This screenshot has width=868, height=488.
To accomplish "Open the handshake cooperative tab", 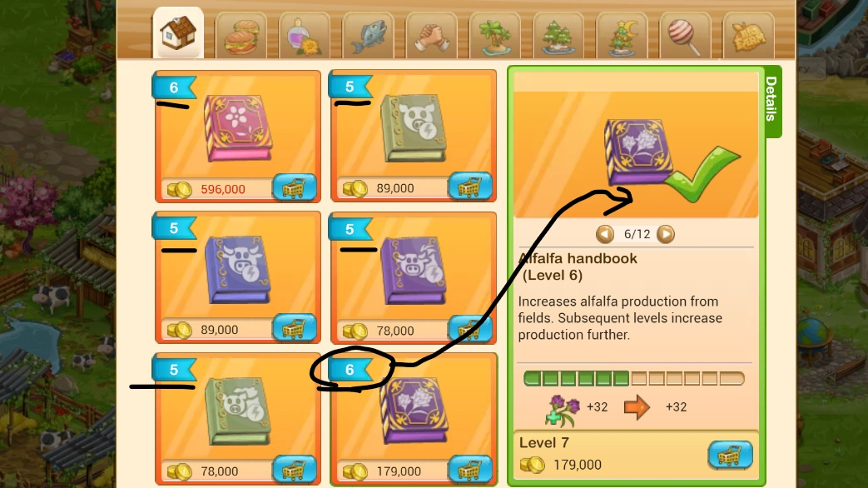I will (x=431, y=36).
